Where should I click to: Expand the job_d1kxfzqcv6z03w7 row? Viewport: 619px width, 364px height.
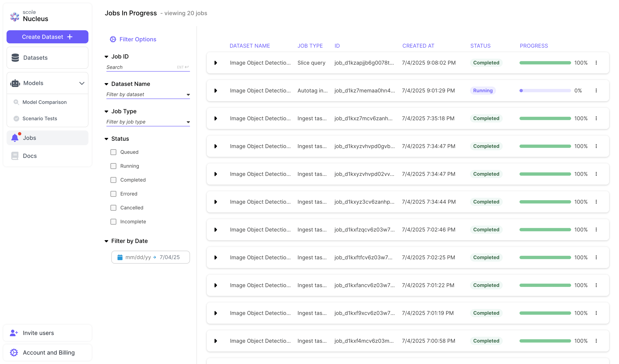216,230
